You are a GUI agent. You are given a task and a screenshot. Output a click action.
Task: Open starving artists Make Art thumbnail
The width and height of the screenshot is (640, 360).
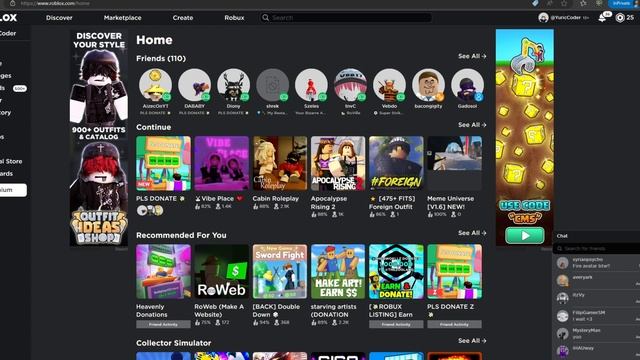click(x=338, y=271)
